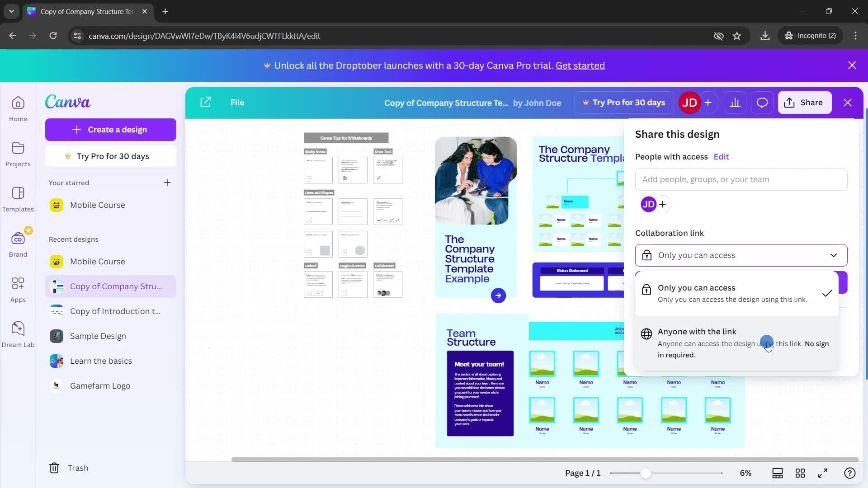
Task: Open the Dream Lab icon
Action: click(x=18, y=335)
